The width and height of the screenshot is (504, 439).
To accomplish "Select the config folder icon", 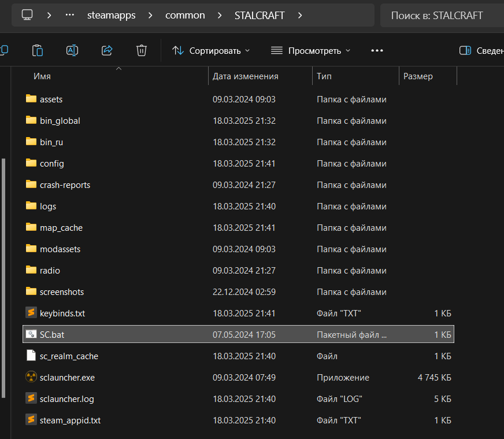I will (31, 163).
